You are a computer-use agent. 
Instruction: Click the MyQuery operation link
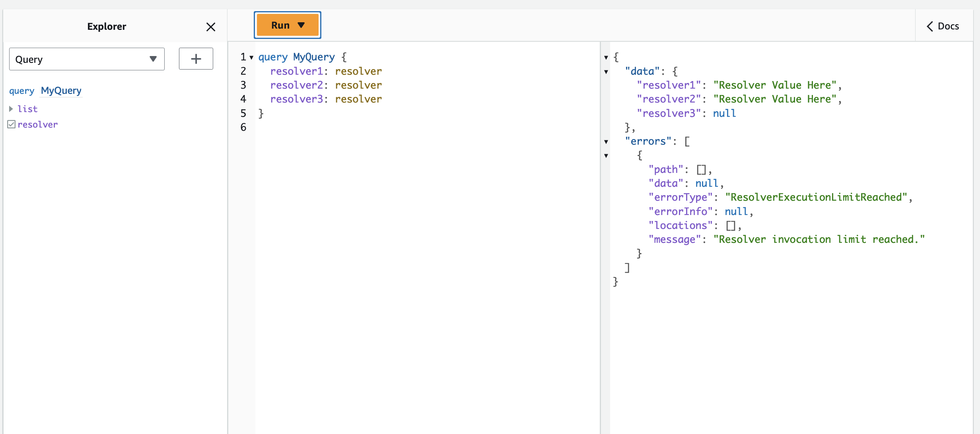click(x=60, y=91)
